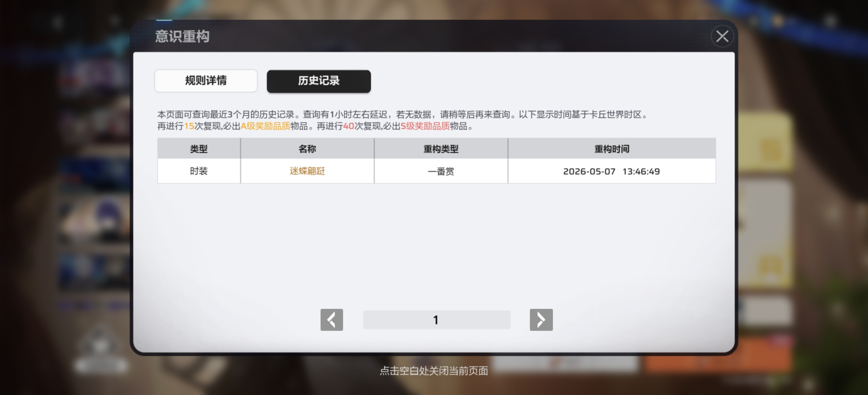The width and height of the screenshot is (868, 395).
Task: Click the 名称 column header
Action: point(307,149)
